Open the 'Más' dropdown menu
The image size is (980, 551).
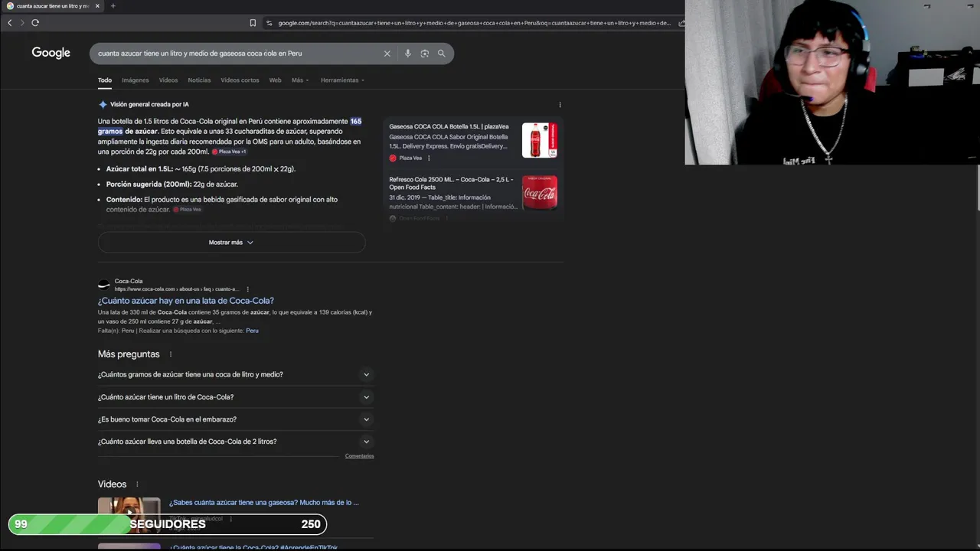click(x=299, y=80)
